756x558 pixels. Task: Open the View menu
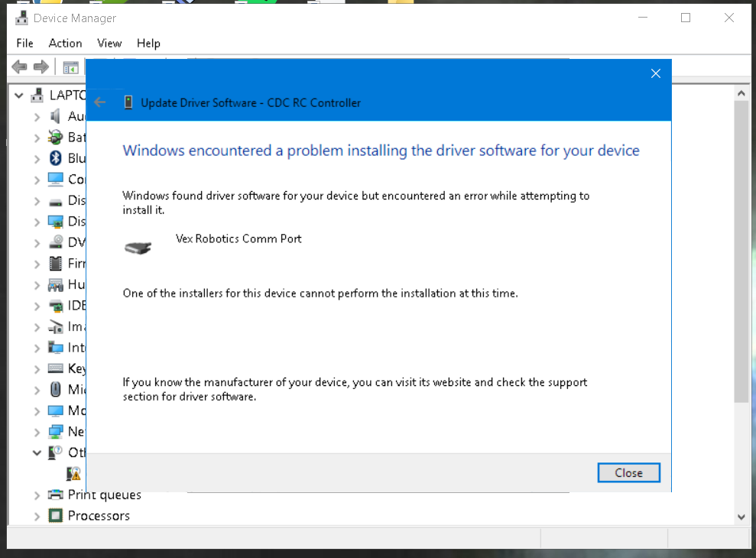tap(109, 44)
